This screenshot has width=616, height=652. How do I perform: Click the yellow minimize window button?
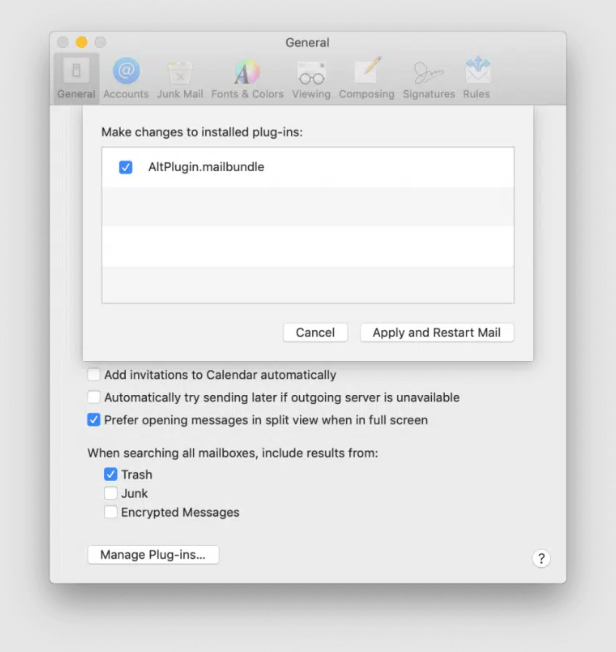pyautogui.click(x=82, y=42)
